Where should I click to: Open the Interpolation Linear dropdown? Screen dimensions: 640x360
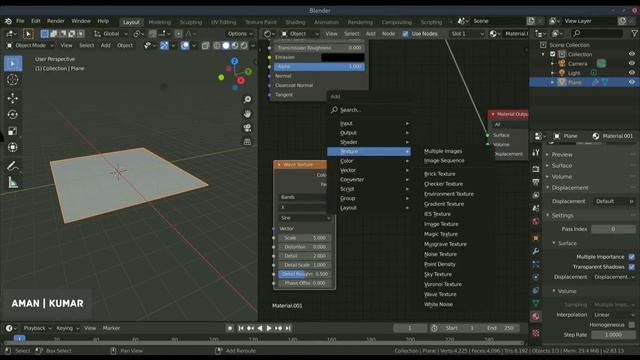(x=613, y=315)
